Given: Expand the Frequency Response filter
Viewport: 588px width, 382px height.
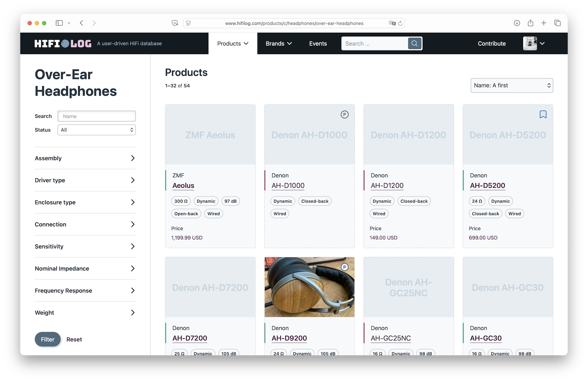Looking at the screenshot, I should coord(85,290).
